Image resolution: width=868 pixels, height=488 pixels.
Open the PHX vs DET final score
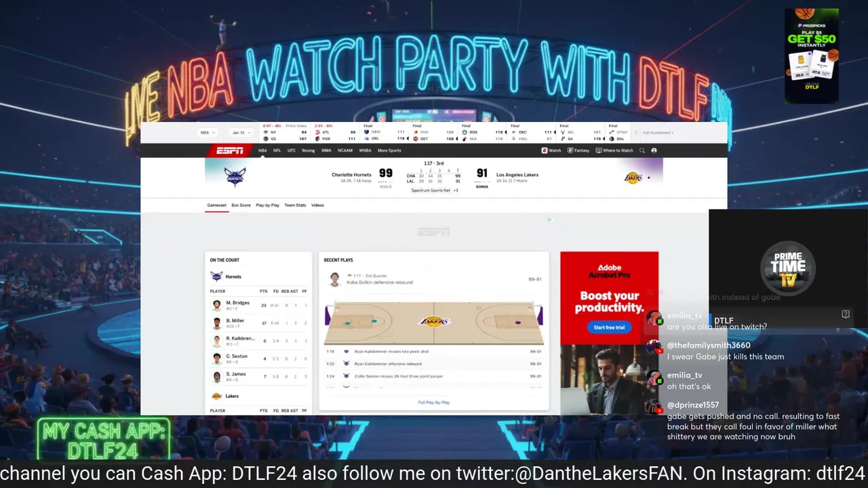pyautogui.click(x=433, y=132)
